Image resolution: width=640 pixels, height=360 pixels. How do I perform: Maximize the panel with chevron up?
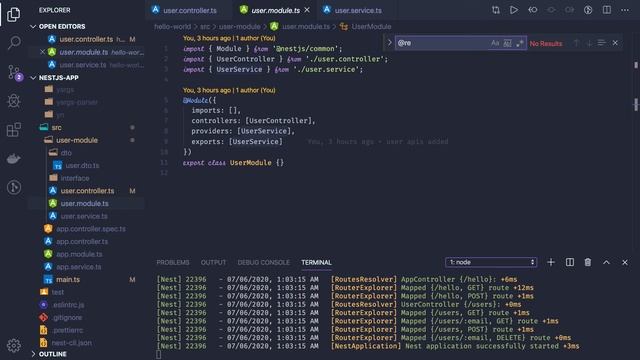pos(606,262)
